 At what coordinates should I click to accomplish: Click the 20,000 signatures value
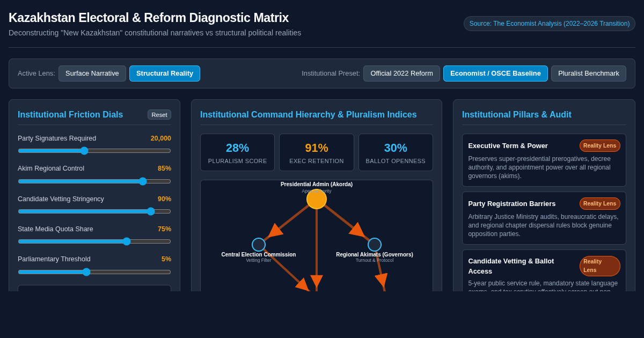pyautogui.click(x=161, y=138)
